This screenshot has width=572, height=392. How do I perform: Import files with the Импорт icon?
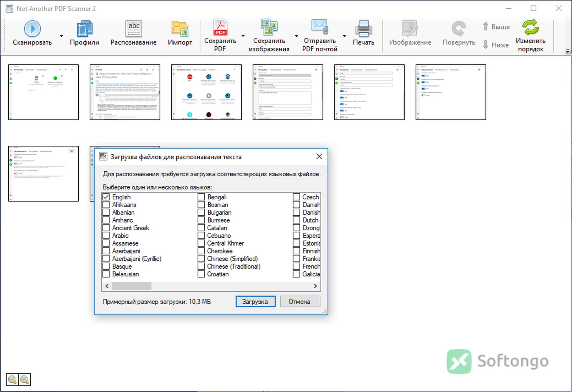click(180, 33)
